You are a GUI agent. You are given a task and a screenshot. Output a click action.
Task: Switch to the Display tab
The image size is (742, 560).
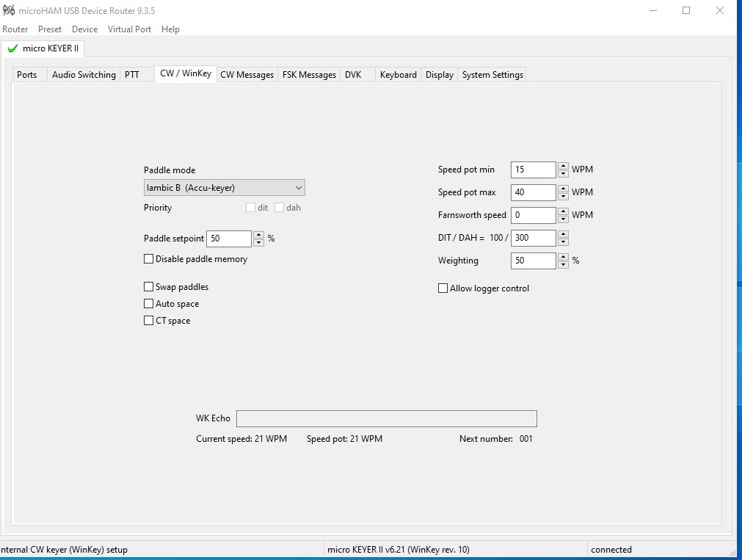pos(439,74)
